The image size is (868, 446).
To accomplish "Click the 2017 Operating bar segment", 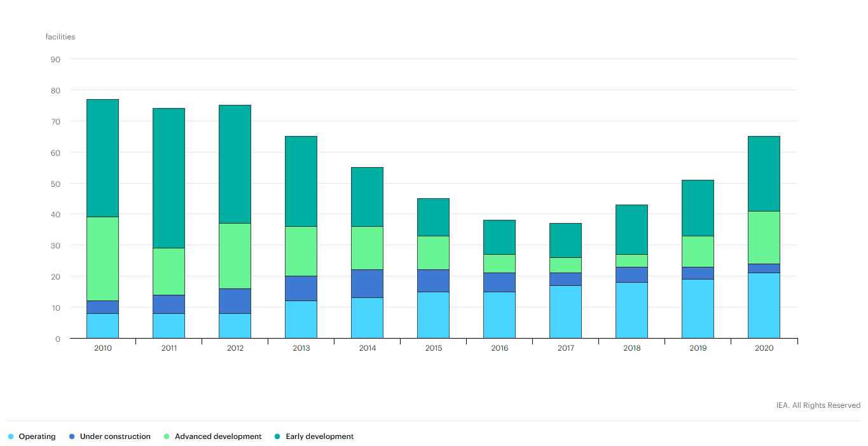I will click(x=565, y=312).
